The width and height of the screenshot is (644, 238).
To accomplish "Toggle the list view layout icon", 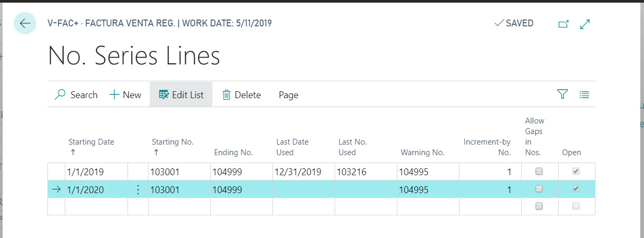I will 584,95.
